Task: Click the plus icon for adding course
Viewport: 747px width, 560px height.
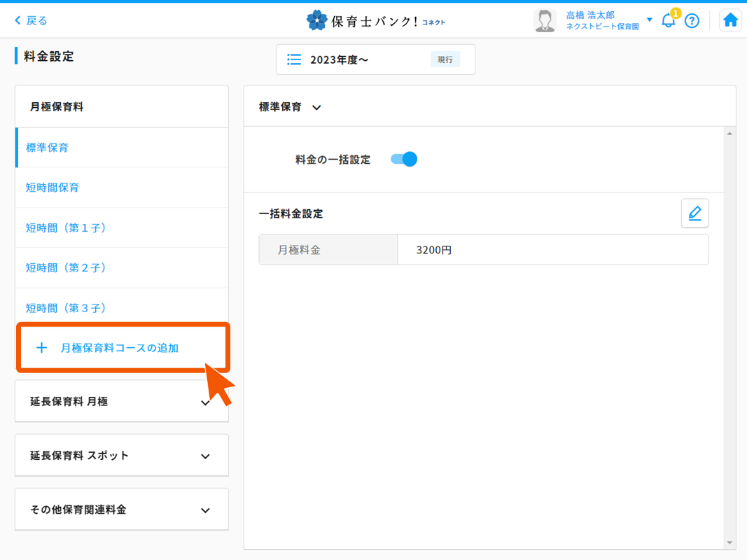Action: [x=41, y=348]
